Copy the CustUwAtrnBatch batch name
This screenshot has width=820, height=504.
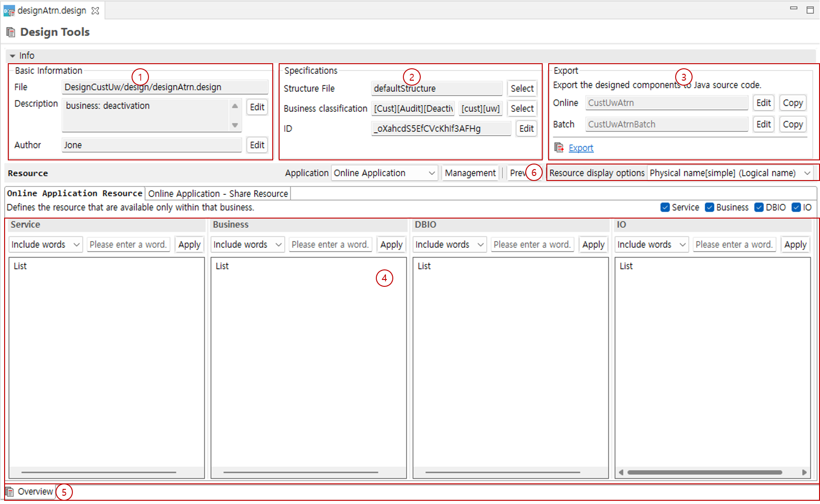point(792,124)
